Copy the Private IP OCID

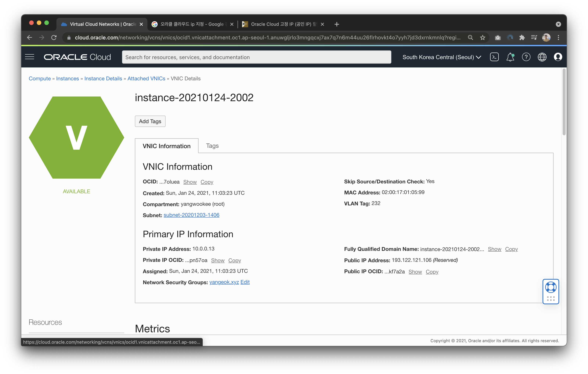coord(234,260)
